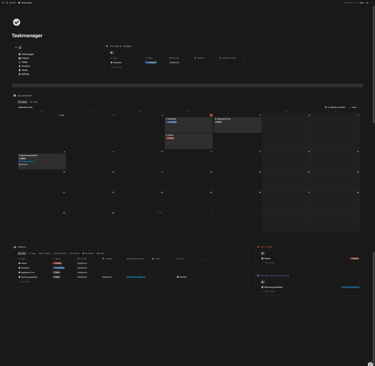Click the September 2025 month label
Viewport: 375px width, 366px height.
pyautogui.click(x=25, y=107)
